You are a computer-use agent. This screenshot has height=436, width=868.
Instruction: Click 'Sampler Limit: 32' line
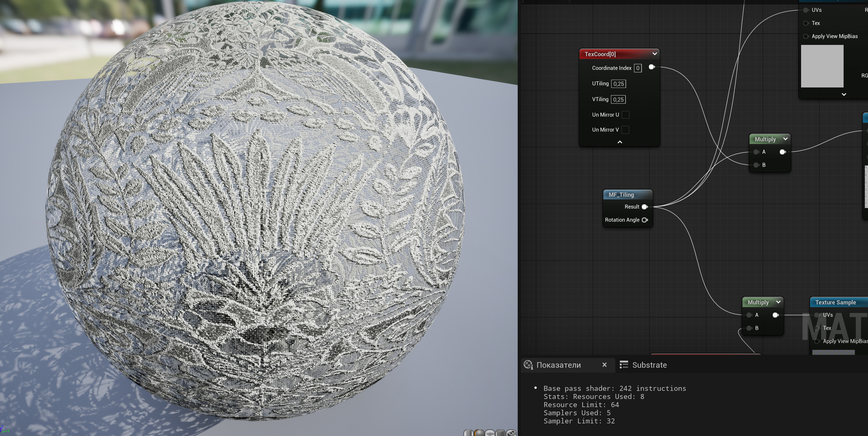coord(579,421)
